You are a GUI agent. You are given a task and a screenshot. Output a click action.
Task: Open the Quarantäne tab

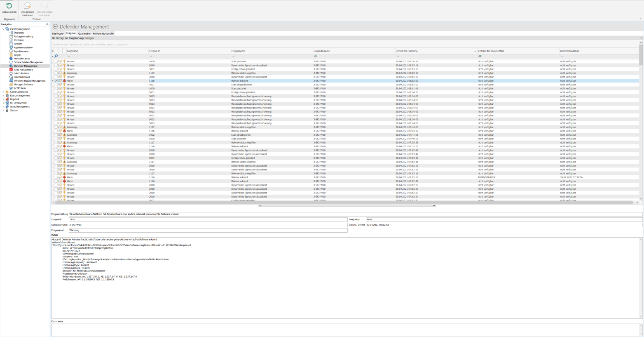[x=84, y=33]
